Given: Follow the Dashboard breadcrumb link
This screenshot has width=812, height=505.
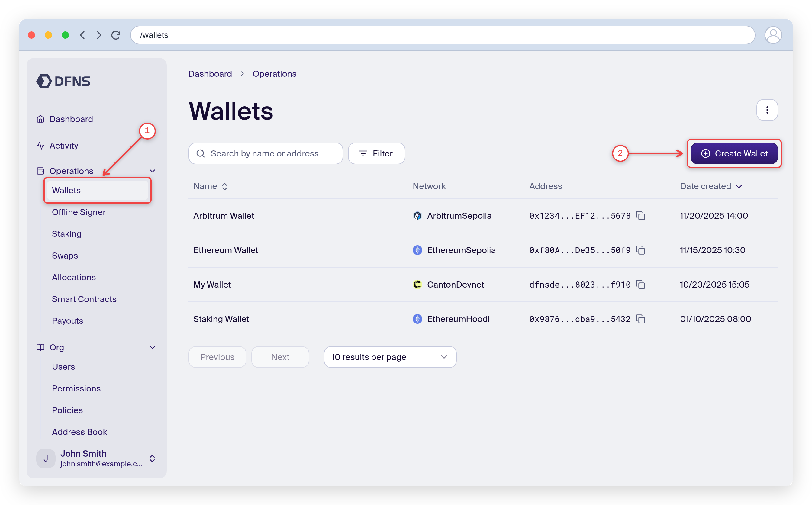Looking at the screenshot, I should [x=210, y=74].
